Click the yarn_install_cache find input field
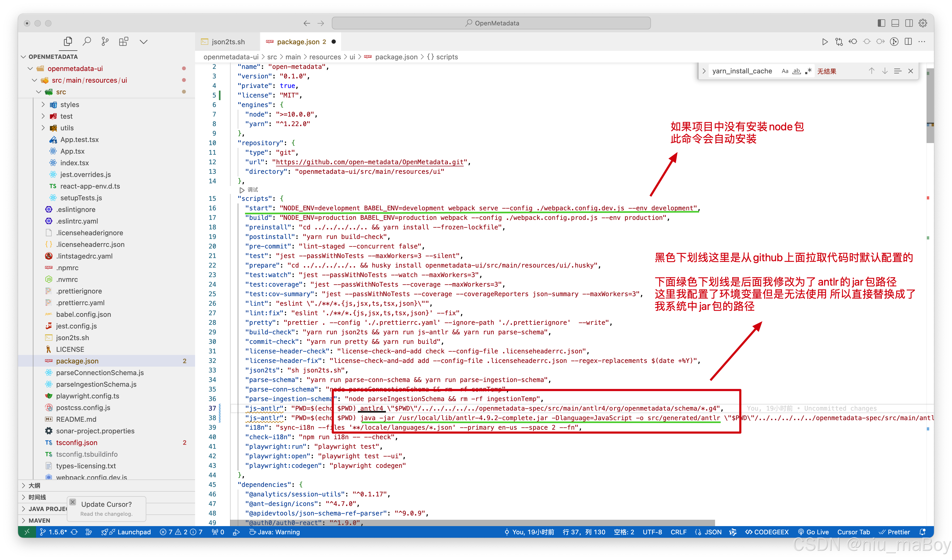The height and width of the screenshot is (560, 952). 742,71
